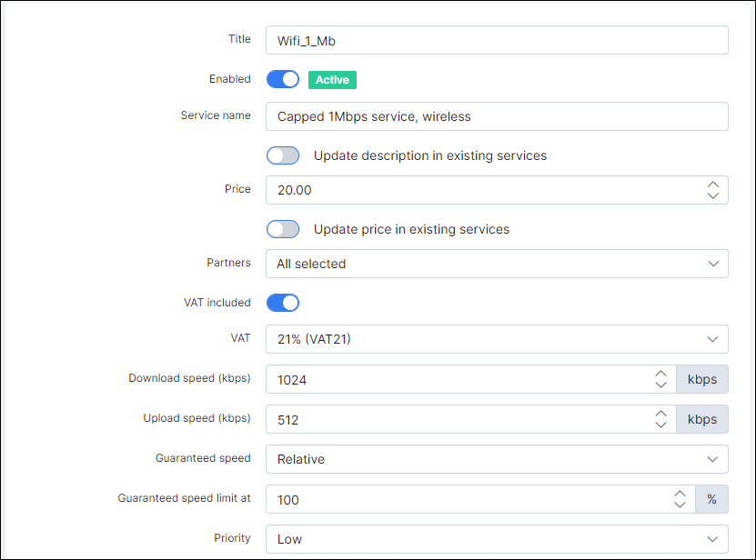
Task: Decrement the Download speed using its down arrow
Action: click(x=660, y=385)
